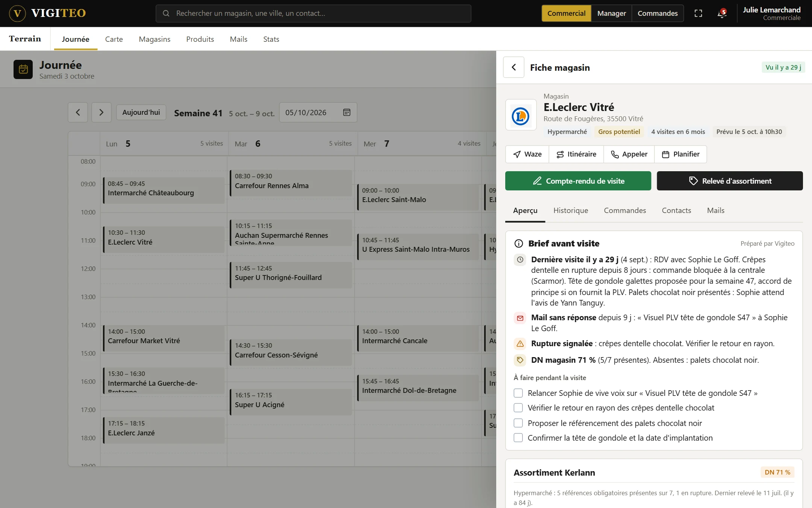Go back using Fiche magasin arrow
The width and height of the screenshot is (812, 508).
514,67
